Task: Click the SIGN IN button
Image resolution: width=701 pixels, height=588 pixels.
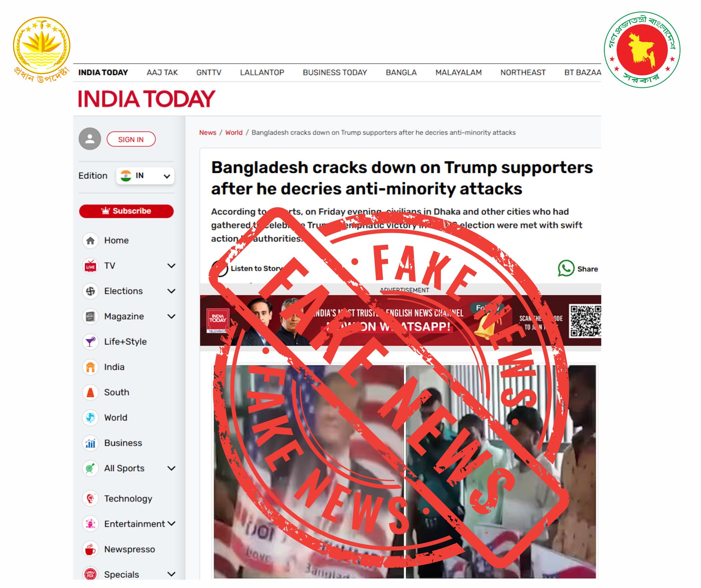Action: [131, 139]
